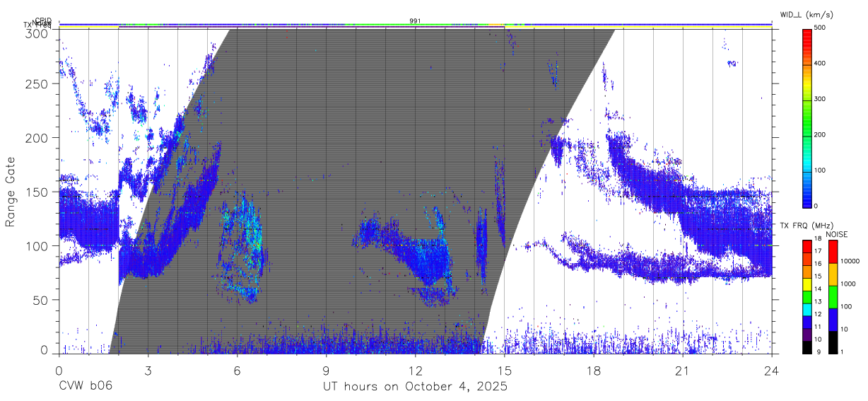Click the 1000 label on NOISE scale

pos(848,284)
